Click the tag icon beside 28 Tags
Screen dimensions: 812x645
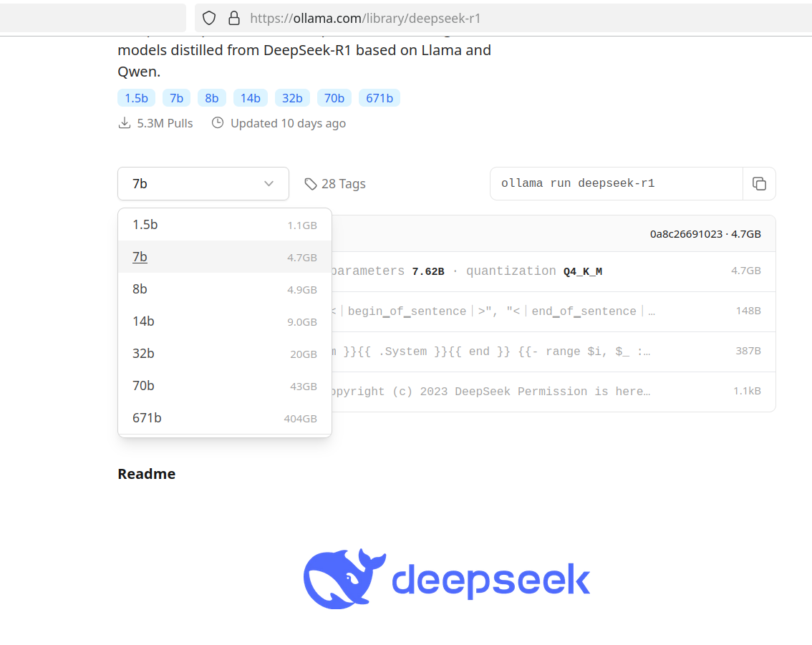pos(310,184)
